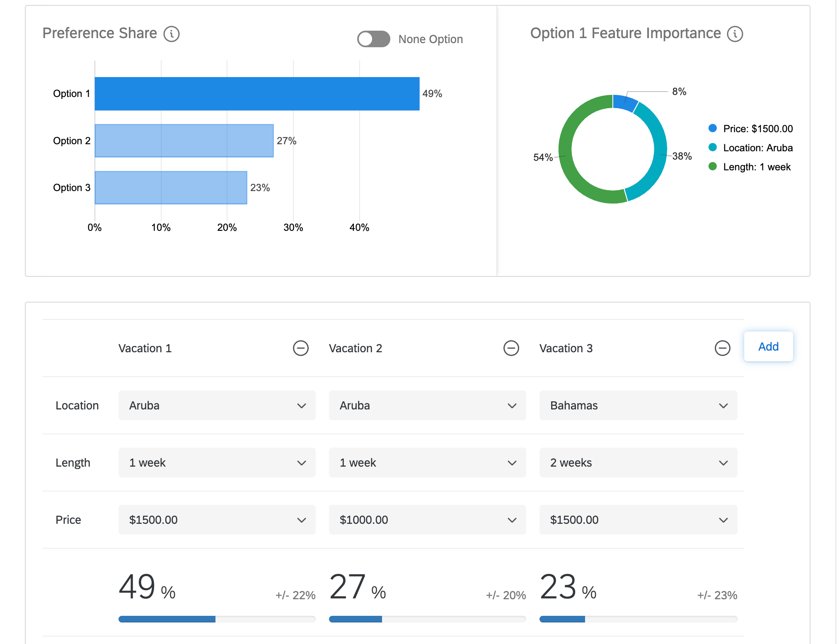
Task: Click the Length: 1 week legend dot
Action: pos(713,167)
